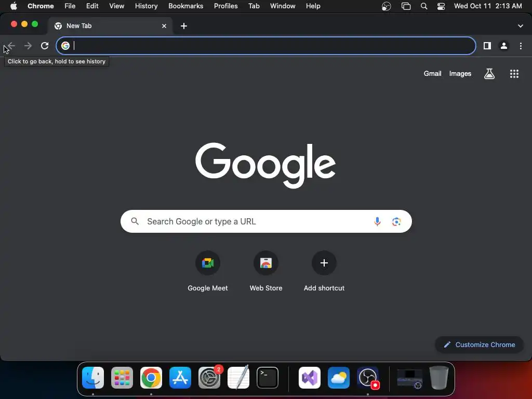Open the Bookmarks menu

[185, 6]
